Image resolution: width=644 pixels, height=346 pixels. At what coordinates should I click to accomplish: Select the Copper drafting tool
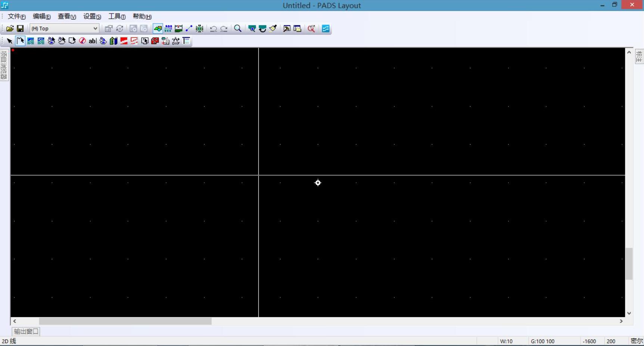tap(31, 41)
